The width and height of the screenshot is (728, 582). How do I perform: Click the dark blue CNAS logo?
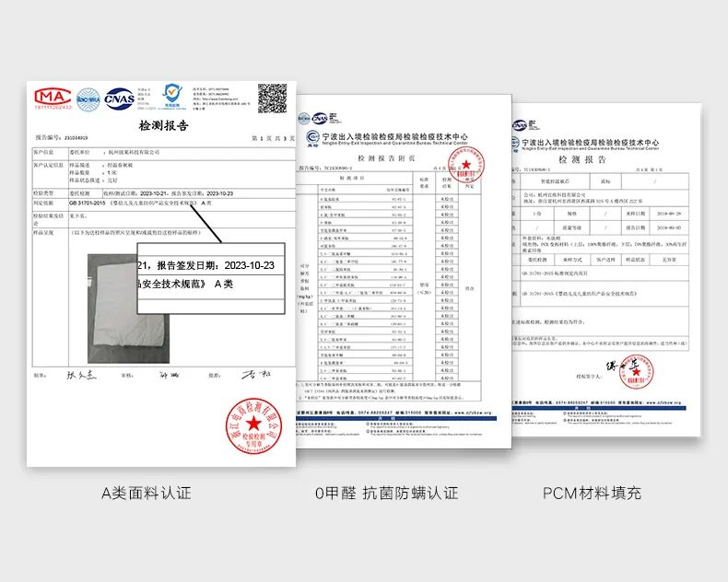(119, 99)
